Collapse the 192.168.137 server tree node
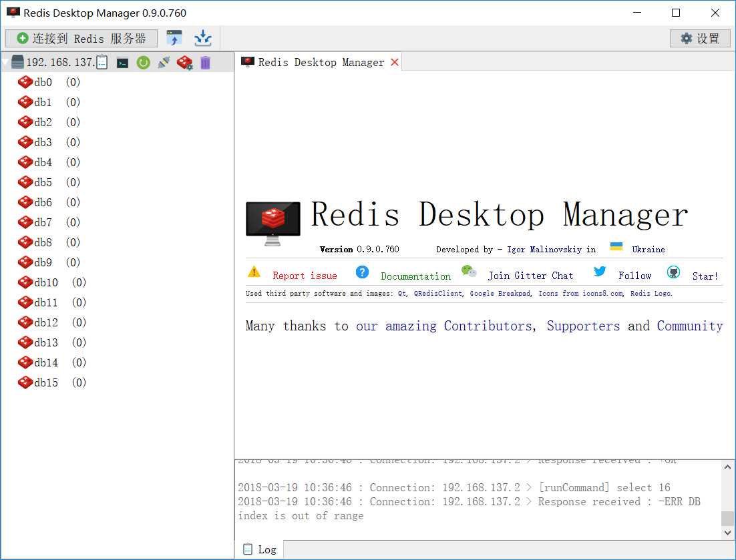Image resolution: width=736 pixels, height=560 pixels. click(5, 63)
